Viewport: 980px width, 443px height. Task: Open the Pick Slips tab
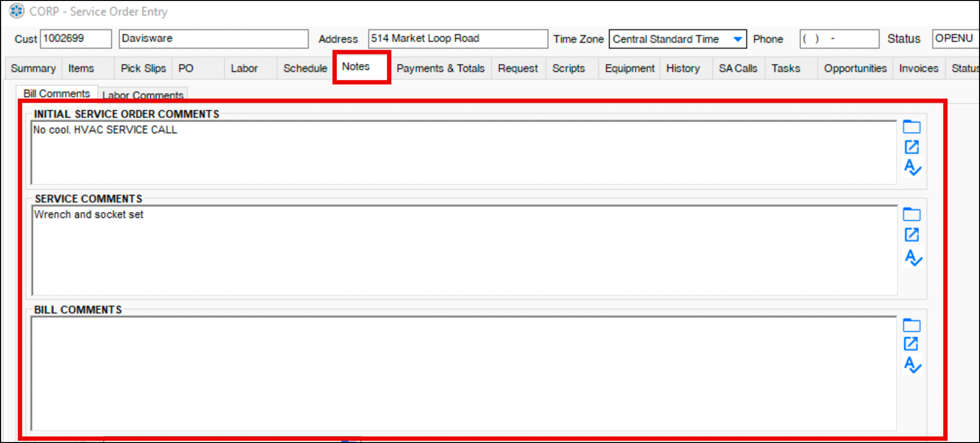click(143, 69)
